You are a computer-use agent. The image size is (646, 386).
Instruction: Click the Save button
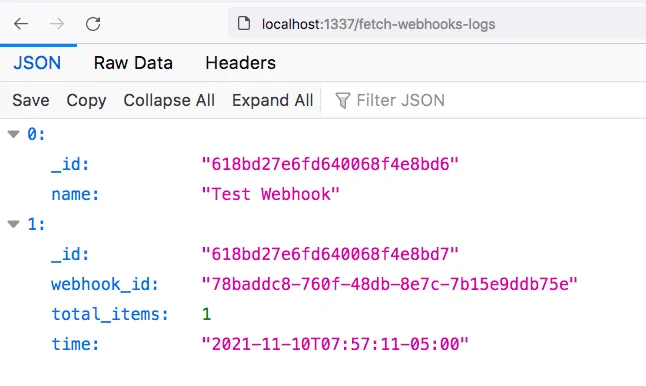(x=31, y=101)
